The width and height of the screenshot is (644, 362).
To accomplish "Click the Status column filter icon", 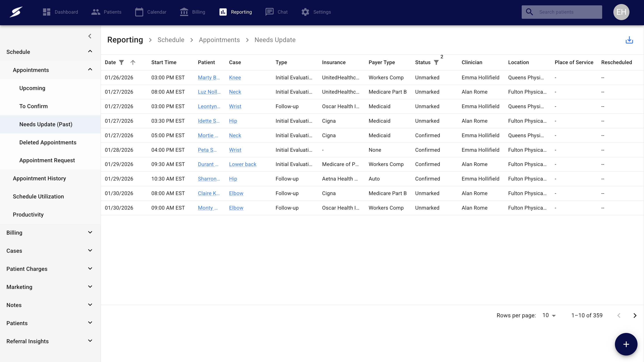I will tap(436, 63).
